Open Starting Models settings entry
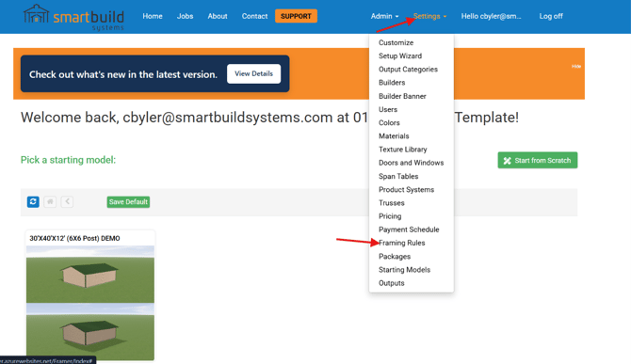 [404, 270]
